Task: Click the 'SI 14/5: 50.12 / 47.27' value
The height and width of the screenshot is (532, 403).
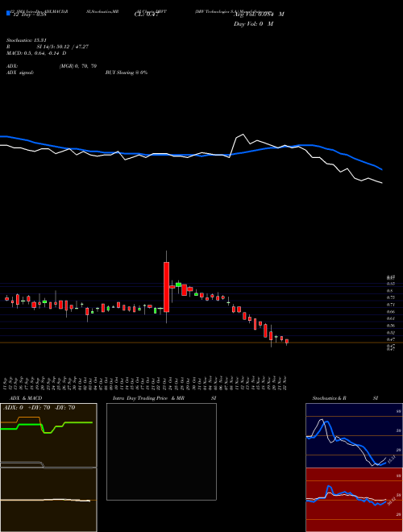Action: (x=63, y=47)
